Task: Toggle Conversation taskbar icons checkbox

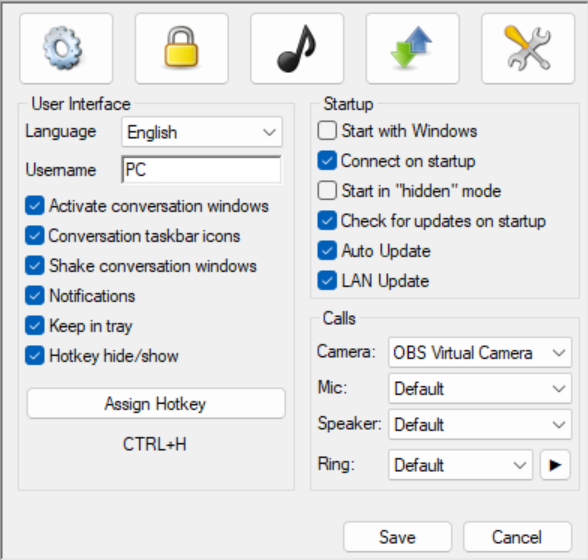Action: pos(34,236)
